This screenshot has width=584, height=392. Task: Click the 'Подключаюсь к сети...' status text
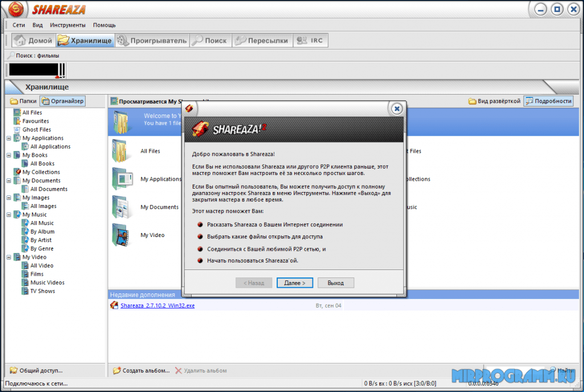tap(36, 383)
